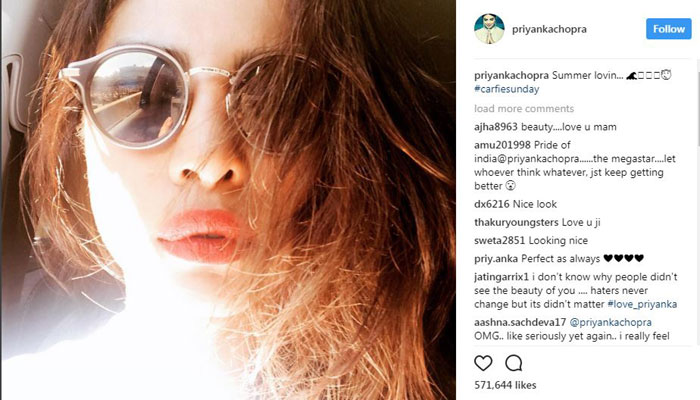Viewport: 700px width, 400px height.
Task: Open the #love_priyanka hashtag
Action: tap(642, 304)
